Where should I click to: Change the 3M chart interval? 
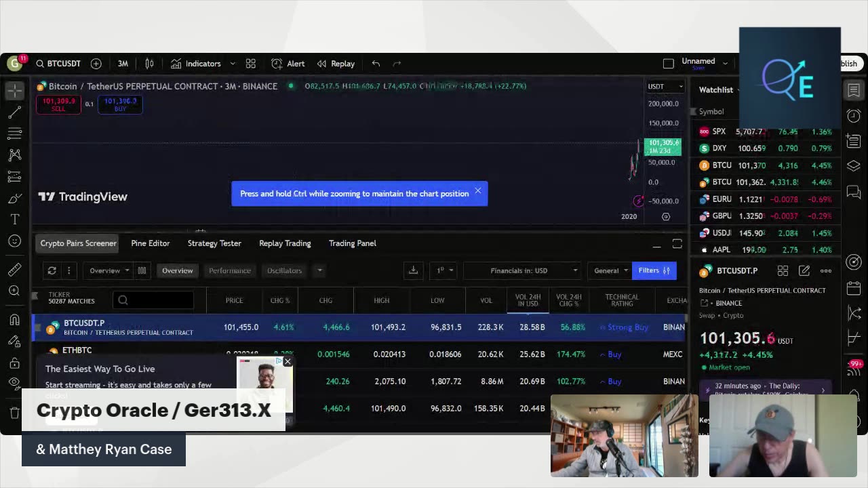pyautogui.click(x=123, y=64)
